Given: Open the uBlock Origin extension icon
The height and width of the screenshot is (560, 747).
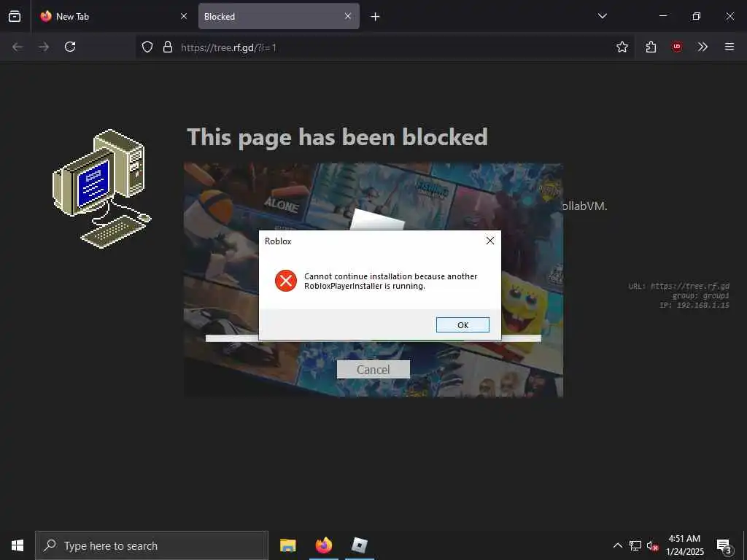Looking at the screenshot, I should (677, 47).
